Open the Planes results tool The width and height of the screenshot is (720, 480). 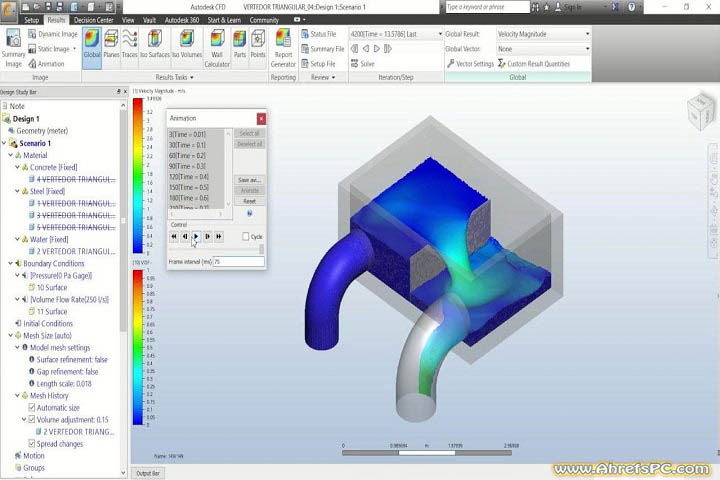coord(111,44)
